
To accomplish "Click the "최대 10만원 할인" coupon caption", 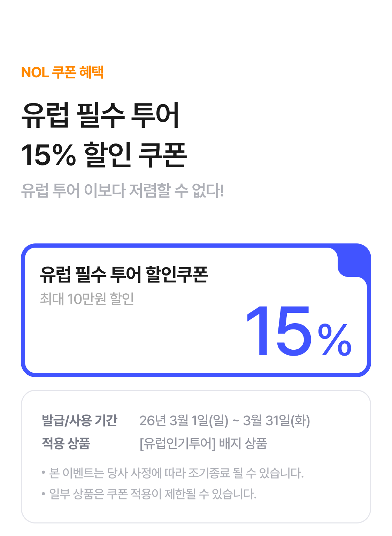I will pyautogui.click(x=87, y=299).
